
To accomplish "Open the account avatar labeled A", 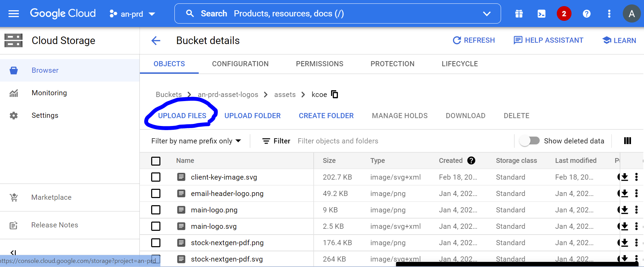I will 632,14.
